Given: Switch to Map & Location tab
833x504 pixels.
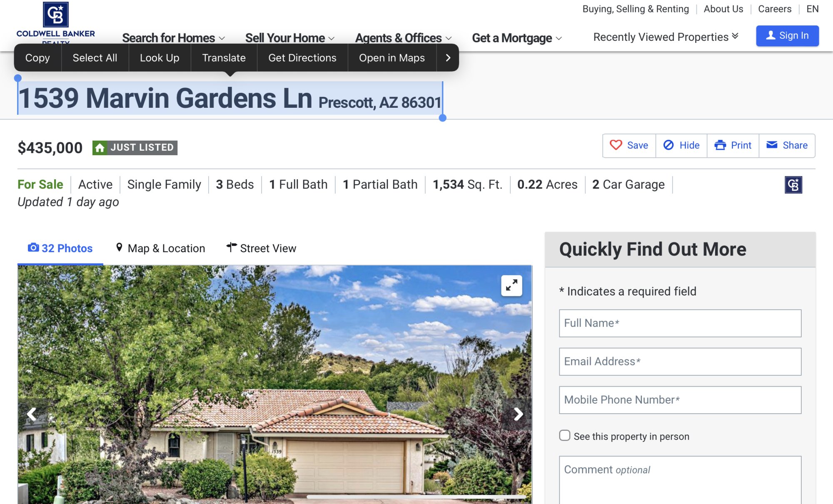Looking at the screenshot, I should (x=160, y=248).
